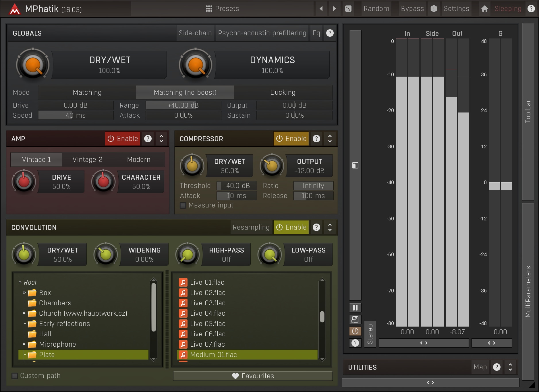Select the Ducking mode

[x=283, y=92]
